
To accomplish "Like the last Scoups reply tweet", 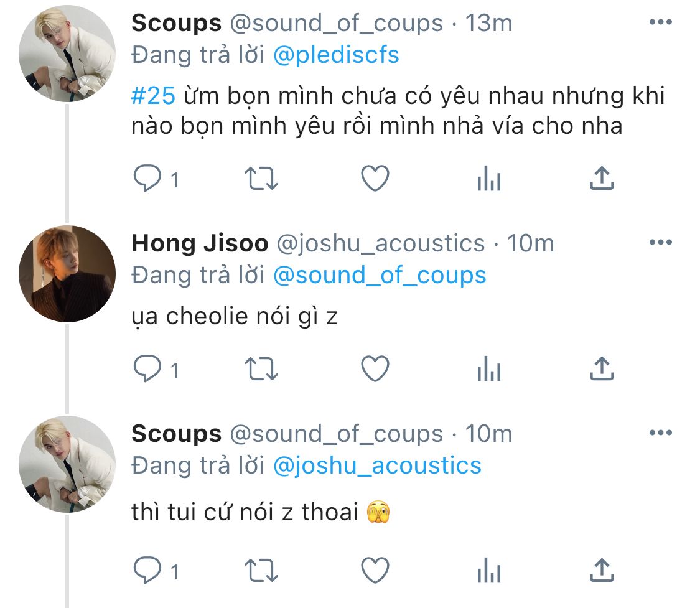I will pyautogui.click(x=375, y=570).
